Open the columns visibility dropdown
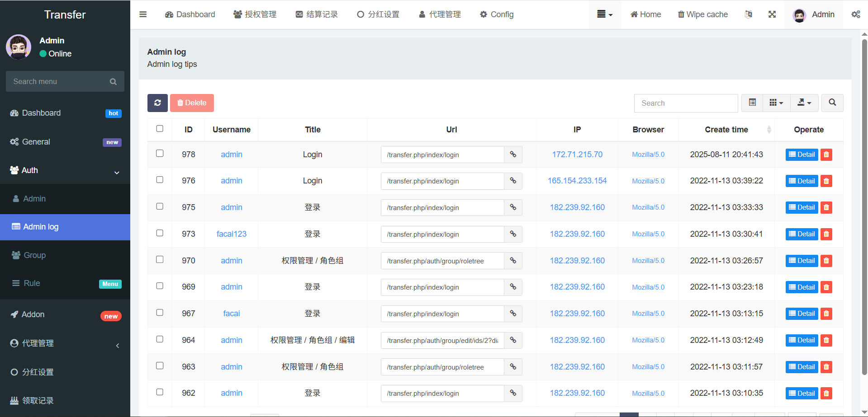The height and width of the screenshot is (417, 868). click(777, 103)
